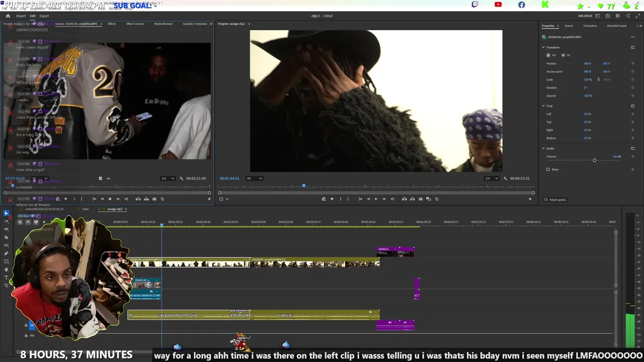Toggle Rotation keyframe animation

click(x=632, y=87)
